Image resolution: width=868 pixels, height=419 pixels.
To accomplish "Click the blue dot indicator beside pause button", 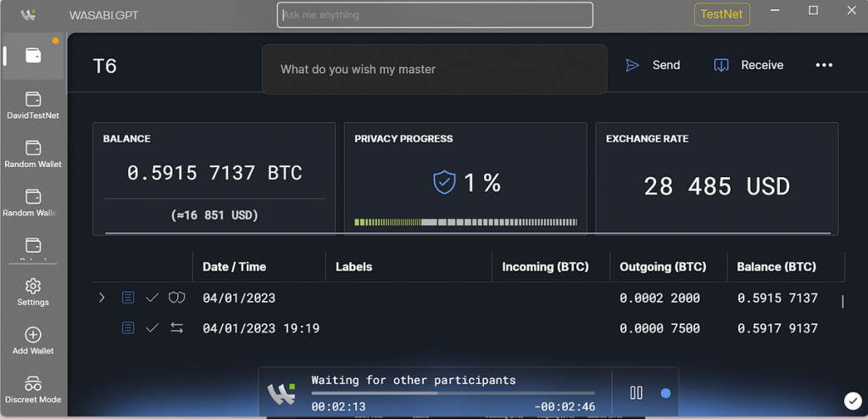I will coord(665,393).
